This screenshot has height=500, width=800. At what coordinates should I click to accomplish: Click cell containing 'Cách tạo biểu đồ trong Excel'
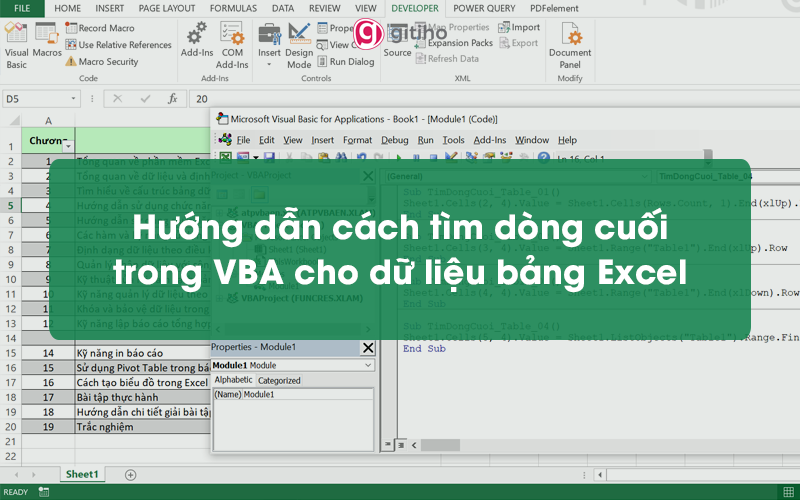point(143,383)
